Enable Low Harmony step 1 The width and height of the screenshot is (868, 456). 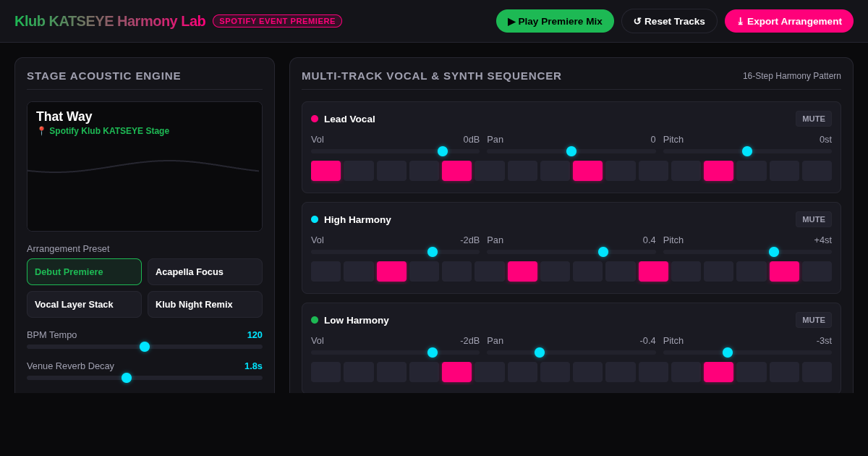click(325, 372)
